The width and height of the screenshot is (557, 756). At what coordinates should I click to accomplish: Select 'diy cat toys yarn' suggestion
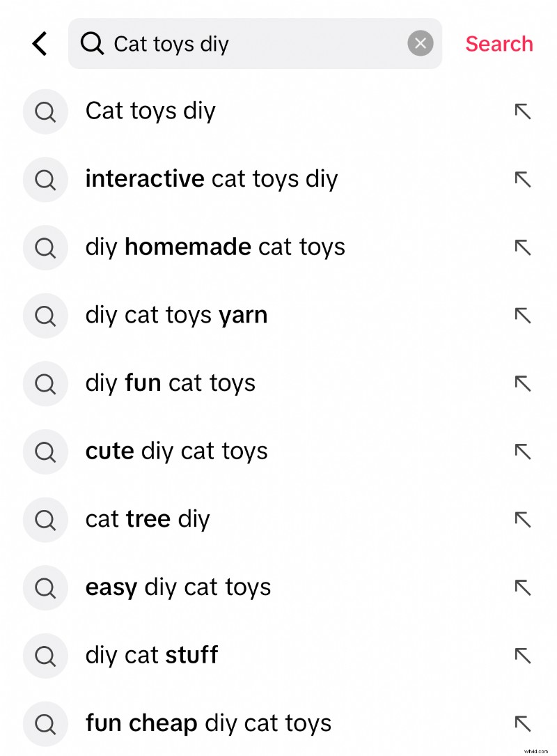coord(176,315)
